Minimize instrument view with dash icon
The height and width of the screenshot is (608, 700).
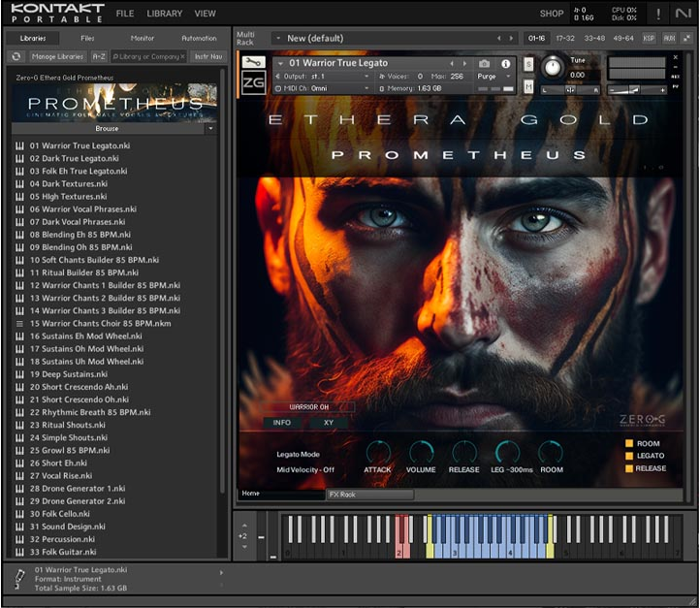pyautogui.click(x=676, y=67)
